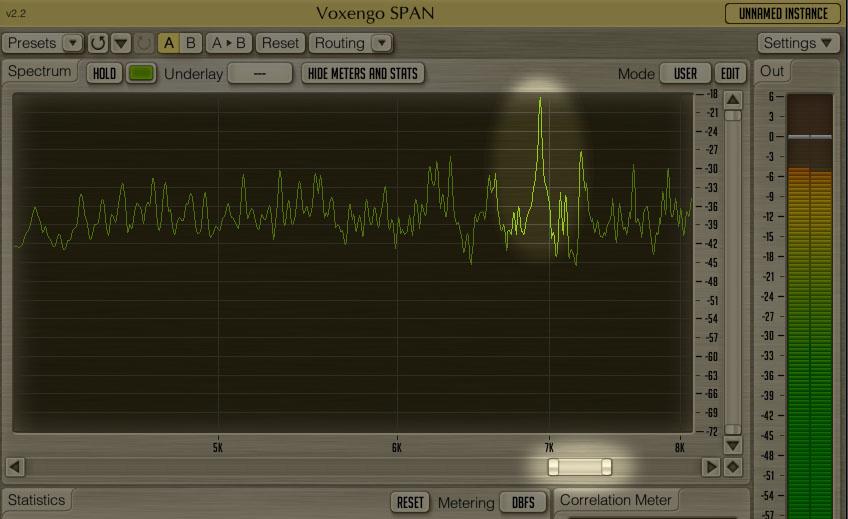Switch to the Spectrum tab
Screen dimensions: 848x519
39,71
